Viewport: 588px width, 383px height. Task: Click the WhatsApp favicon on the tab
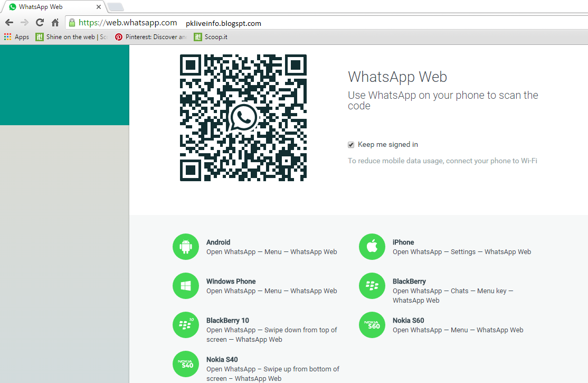pos(13,7)
